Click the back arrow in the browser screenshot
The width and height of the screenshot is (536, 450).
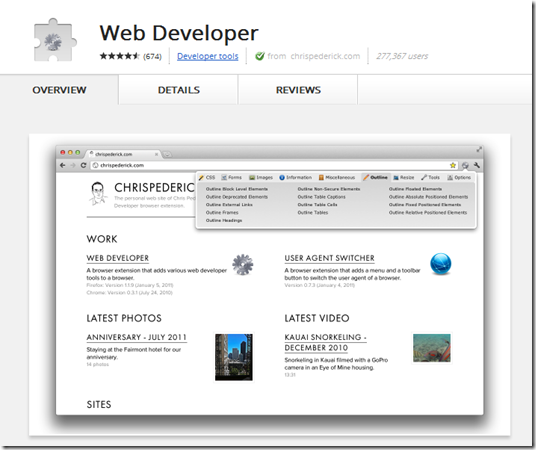click(x=63, y=165)
